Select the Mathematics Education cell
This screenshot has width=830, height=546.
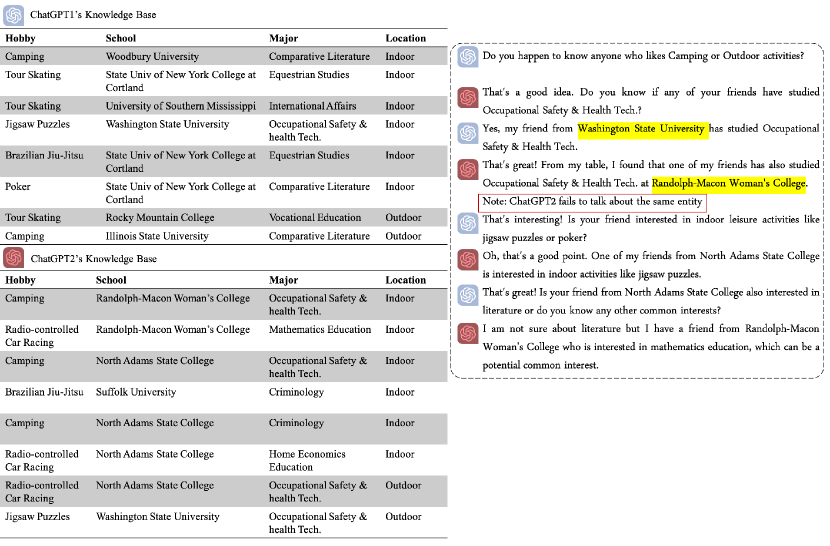coord(320,329)
